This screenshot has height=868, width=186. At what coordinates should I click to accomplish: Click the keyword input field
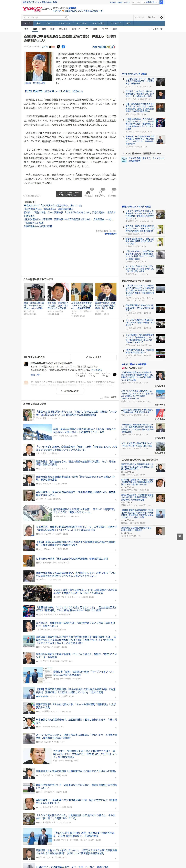pyautogui.click(x=44, y=17)
